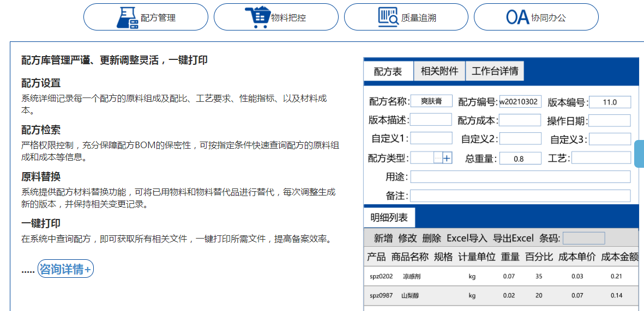Click the 条码 input box
The image size is (644, 311).
click(583, 238)
